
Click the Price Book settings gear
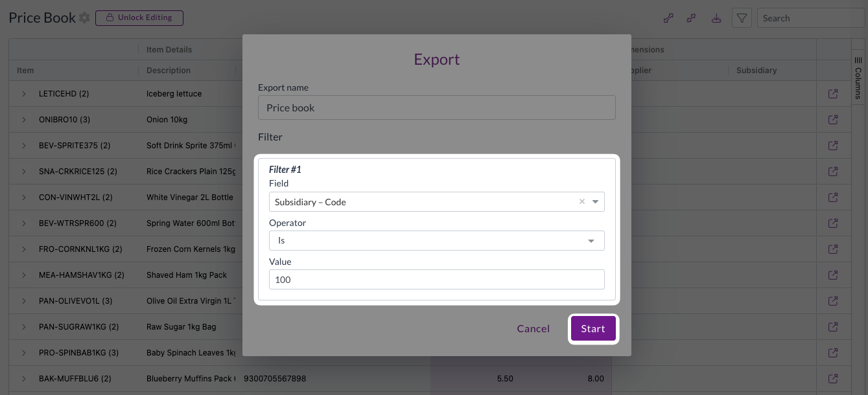(x=85, y=18)
